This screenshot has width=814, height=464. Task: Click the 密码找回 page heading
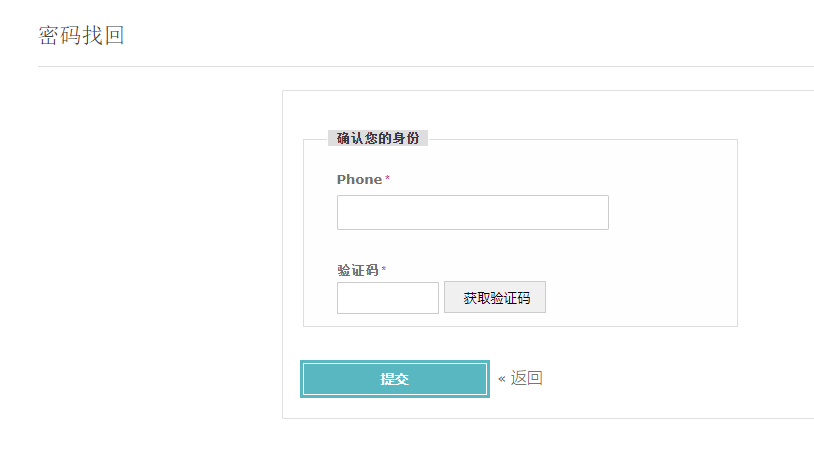(81, 35)
